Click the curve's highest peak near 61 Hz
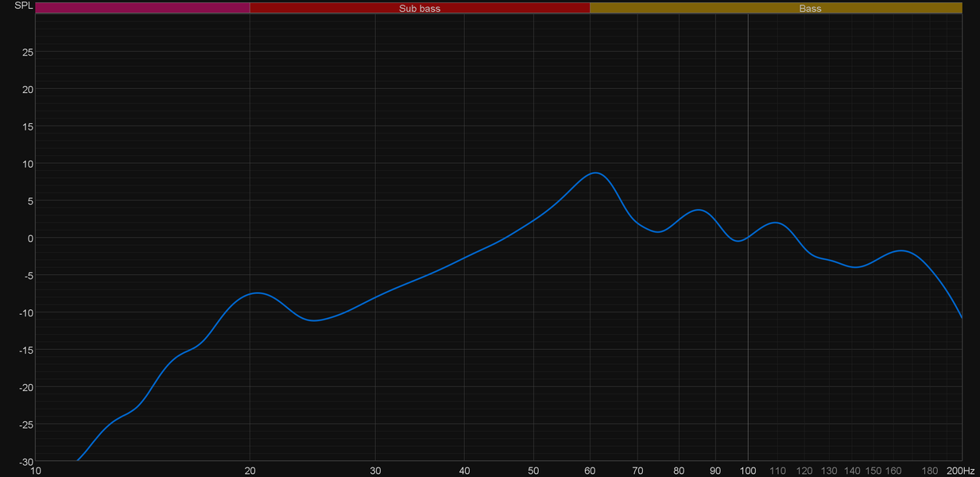 click(595, 173)
